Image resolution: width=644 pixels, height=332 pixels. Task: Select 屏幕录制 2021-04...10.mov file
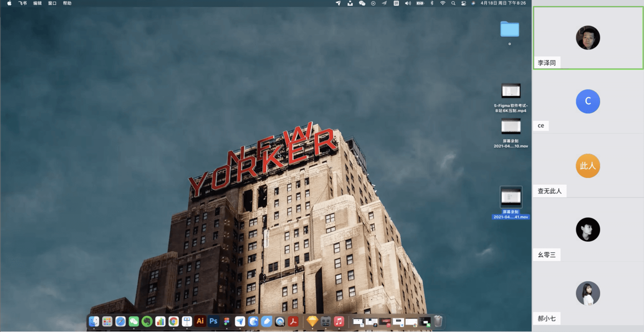coord(511,133)
